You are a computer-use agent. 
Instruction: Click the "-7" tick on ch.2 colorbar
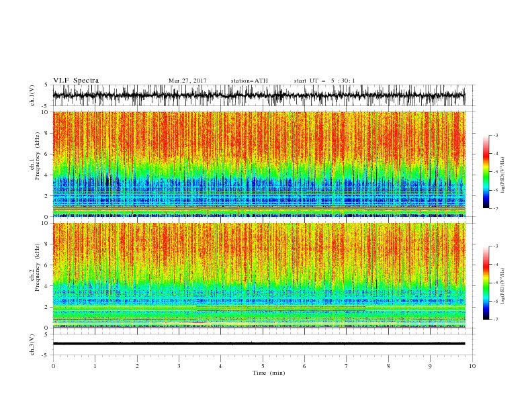(496, 319)
